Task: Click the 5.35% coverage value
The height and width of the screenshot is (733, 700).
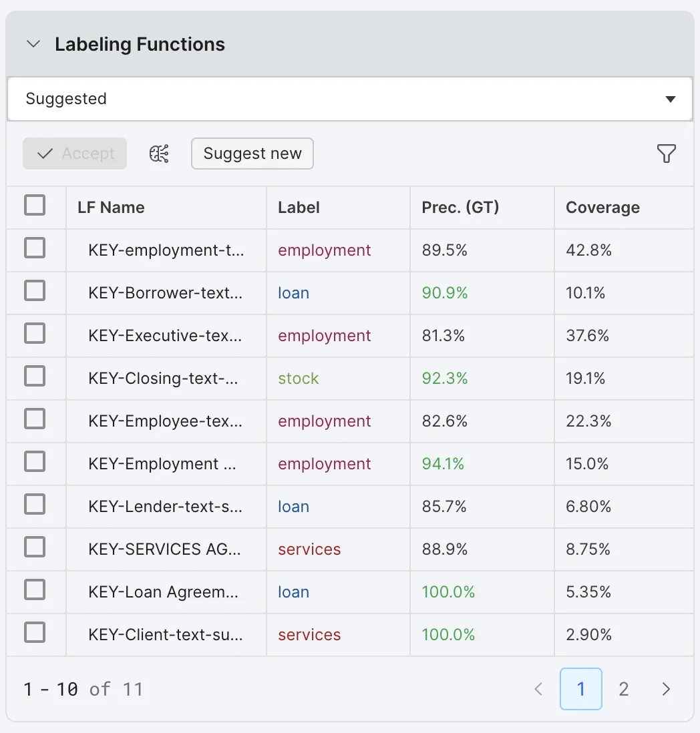Action: 588,592
